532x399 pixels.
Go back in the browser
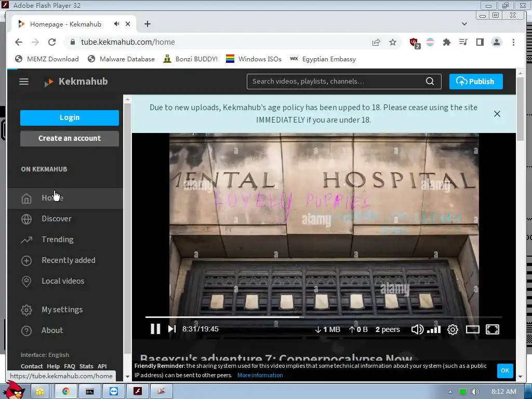19,42
